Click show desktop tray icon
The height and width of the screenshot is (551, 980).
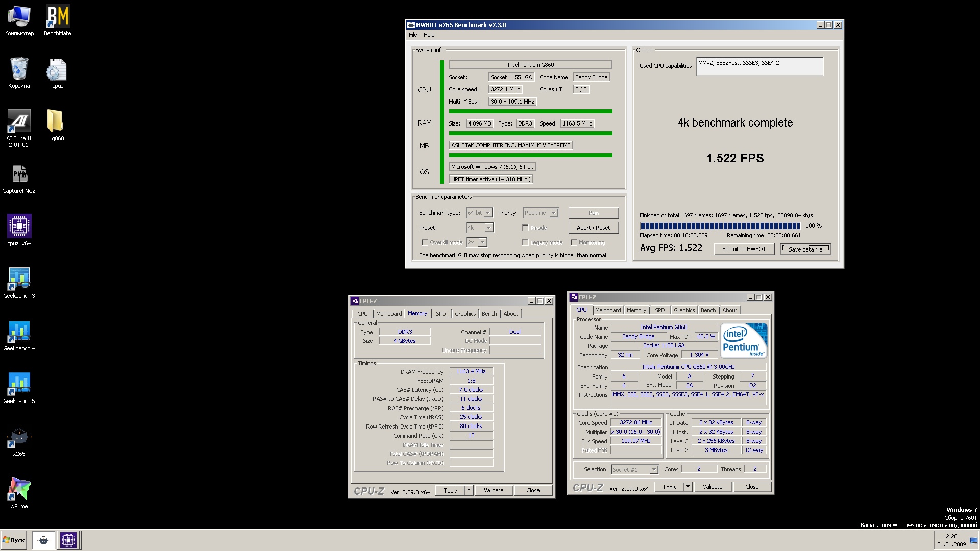tap(974, 540)
